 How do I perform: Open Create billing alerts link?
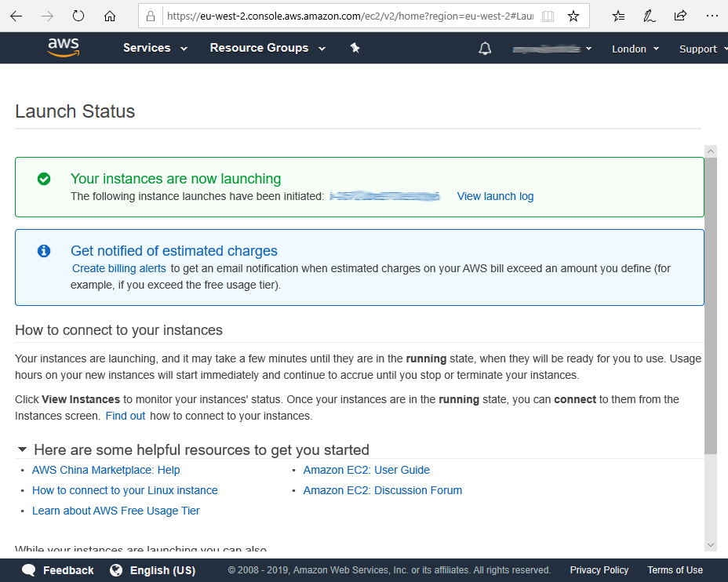click(x=119, y=268)
